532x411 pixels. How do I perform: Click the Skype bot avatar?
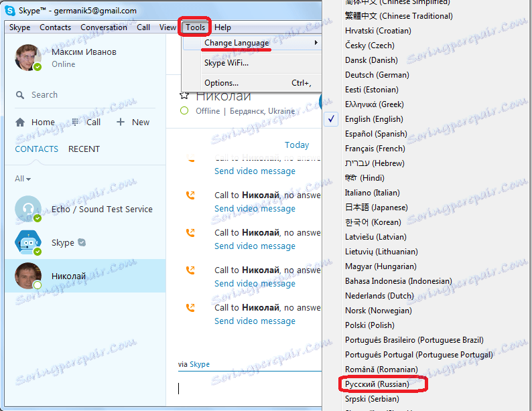coord(28,242)
